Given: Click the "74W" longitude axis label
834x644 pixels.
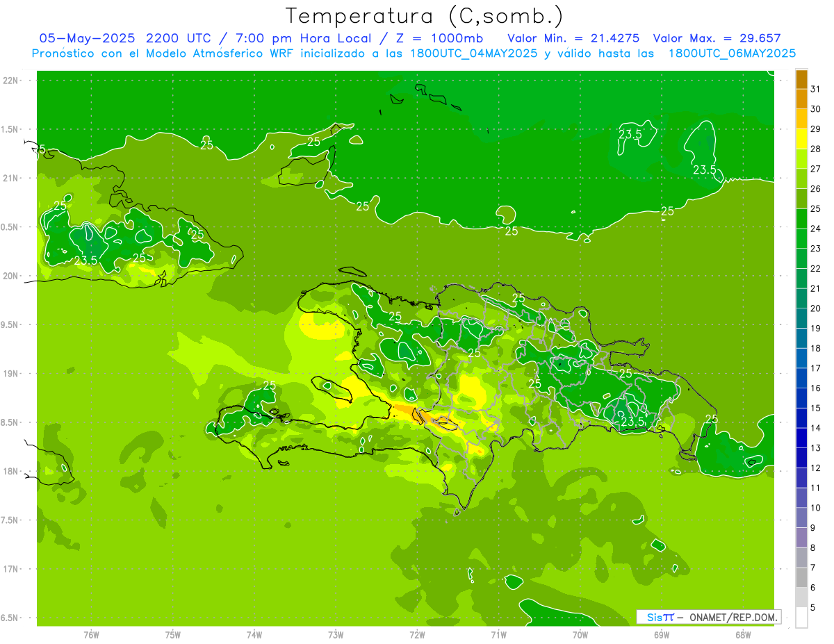Looking at the screenshot, I should click(x=254, y=634).
